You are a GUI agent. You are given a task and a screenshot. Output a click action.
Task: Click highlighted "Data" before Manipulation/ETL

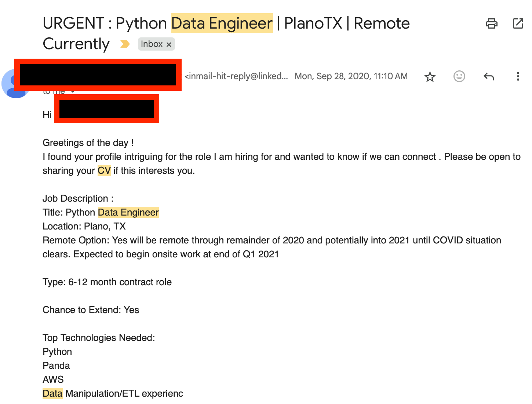pyautogui.click(x=52, y=394)
